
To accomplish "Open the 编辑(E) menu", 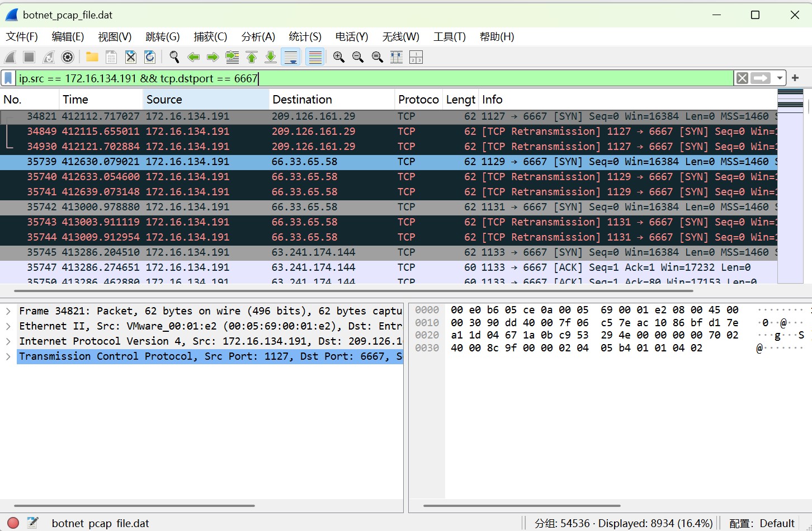I will (x=68, y=37).
